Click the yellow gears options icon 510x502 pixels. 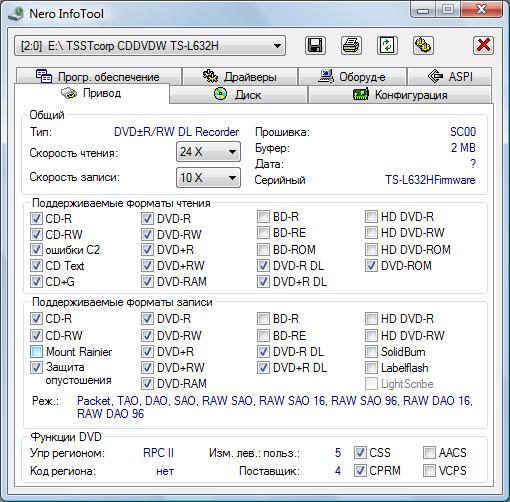pos(423,45)
